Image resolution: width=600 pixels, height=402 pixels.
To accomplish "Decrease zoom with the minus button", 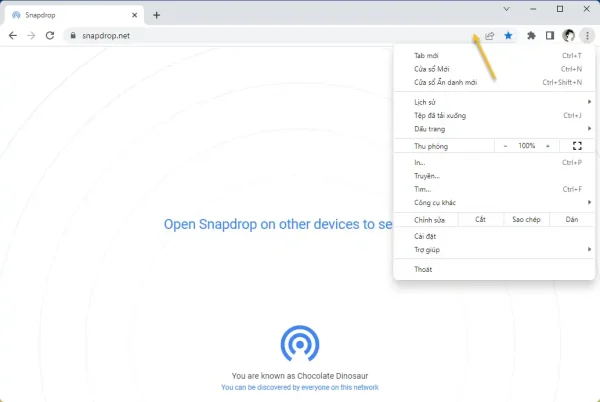I will point(505,146).
